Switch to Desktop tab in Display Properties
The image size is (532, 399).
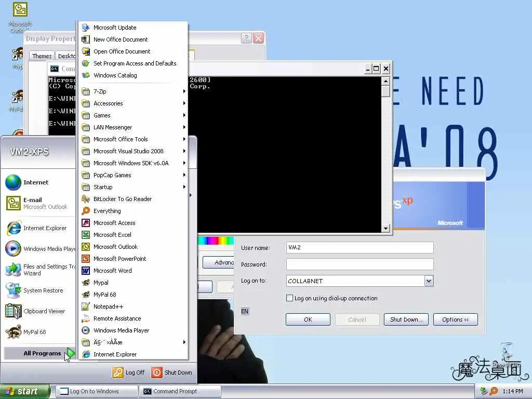[x=66, y=56]
